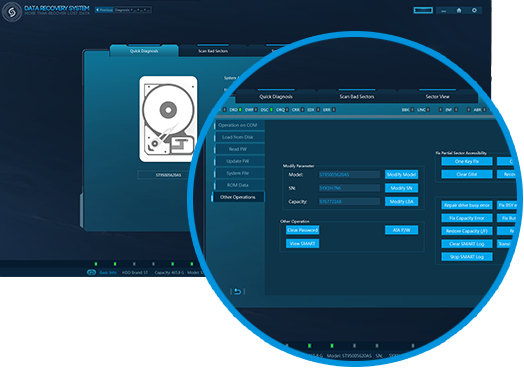Click the Modify LBA button
Screen dimensions: 524x368
click(x=401, y=202)
